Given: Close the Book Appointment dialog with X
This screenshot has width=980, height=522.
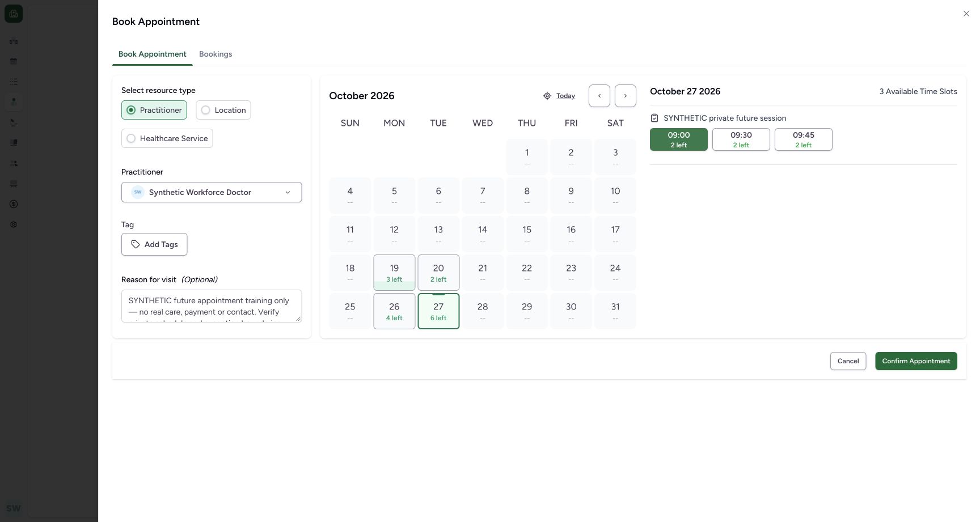Looking at the screenshot, I should point(966,14).
